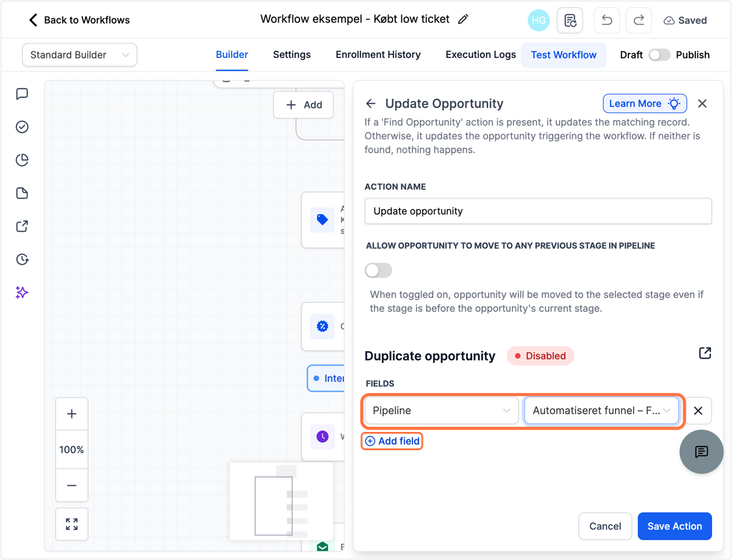Undo the last change
Screen dimensions: 732x560
coord(607,20)
